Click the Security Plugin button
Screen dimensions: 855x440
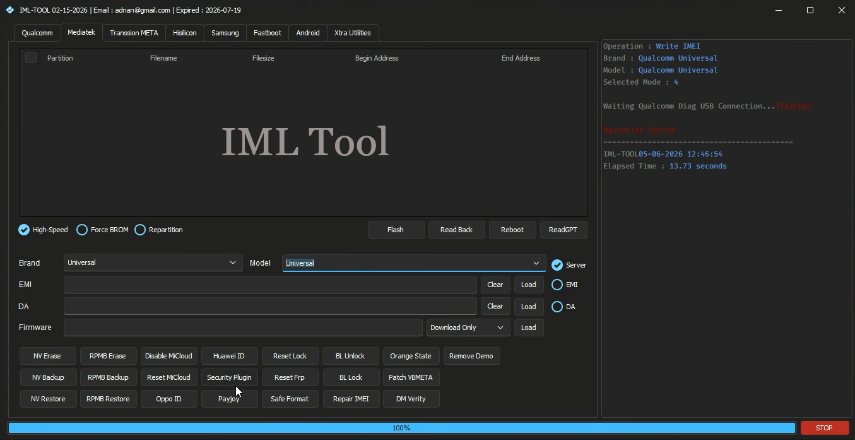pos(229,377)
